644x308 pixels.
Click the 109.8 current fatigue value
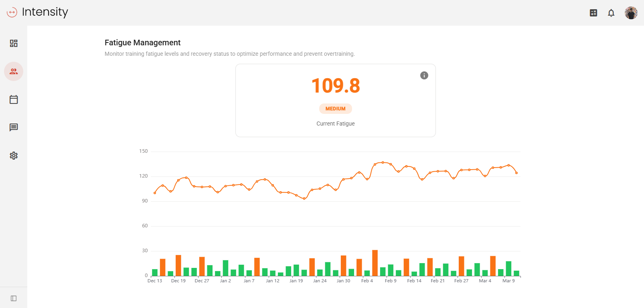(x=336, y=86)
